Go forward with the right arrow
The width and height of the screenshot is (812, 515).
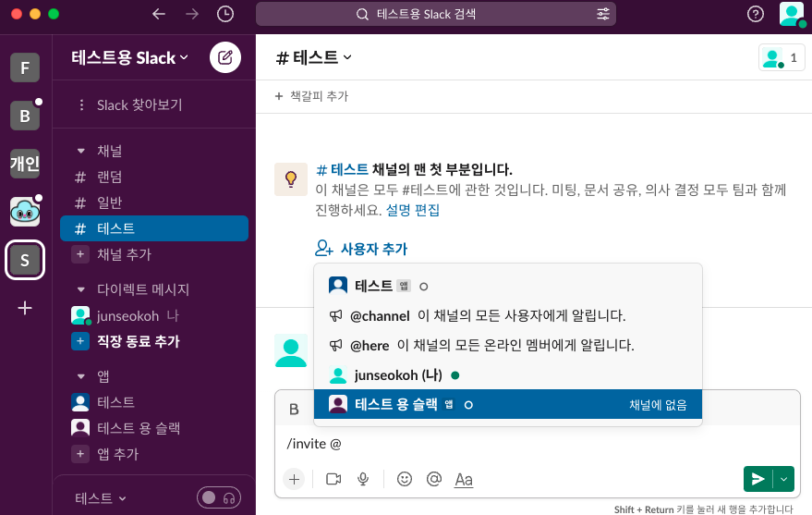tap(192, 14)
